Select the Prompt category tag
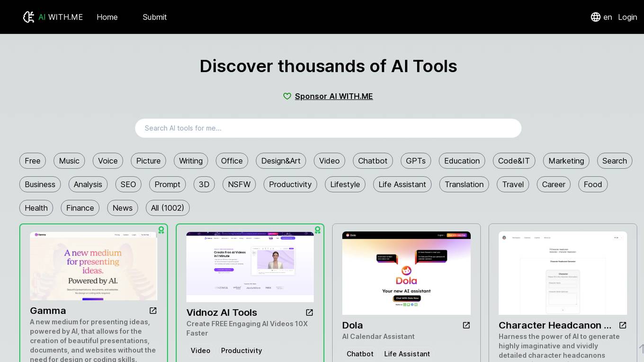The width and height of the screenshot is (644, 362). tap(168, 184)
